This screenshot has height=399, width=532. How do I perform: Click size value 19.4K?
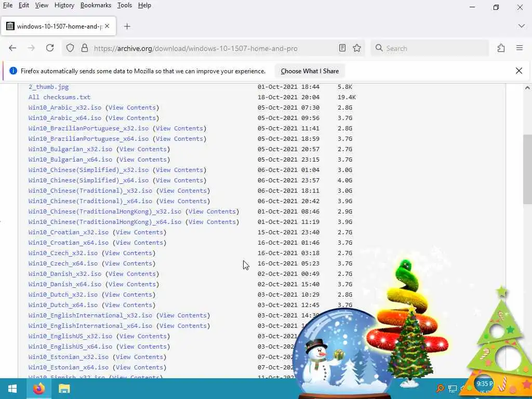[347, 97]
